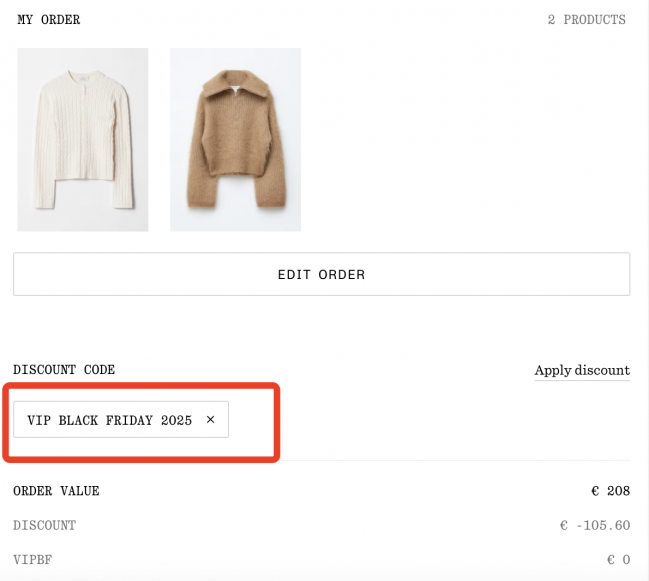Open the brown fuzzy sweater thumbnail

point(235,140)
